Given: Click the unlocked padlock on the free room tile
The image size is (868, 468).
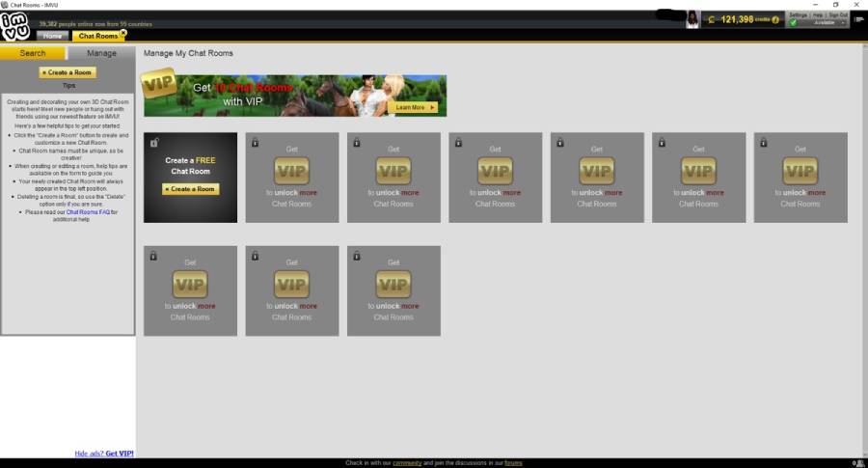Looking at the screenshot, I should click(154, 143).
